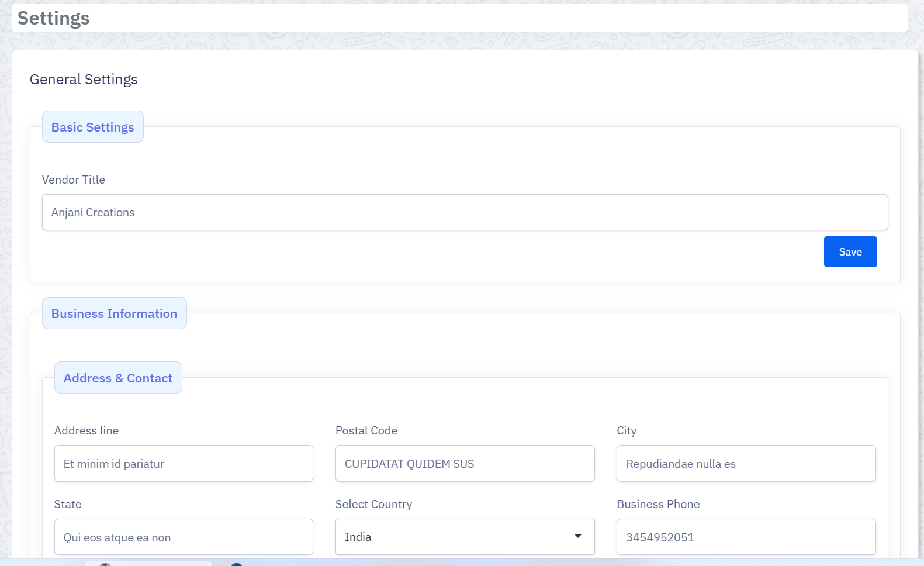
Task: Edit the City input field
Action: [746, 464]
